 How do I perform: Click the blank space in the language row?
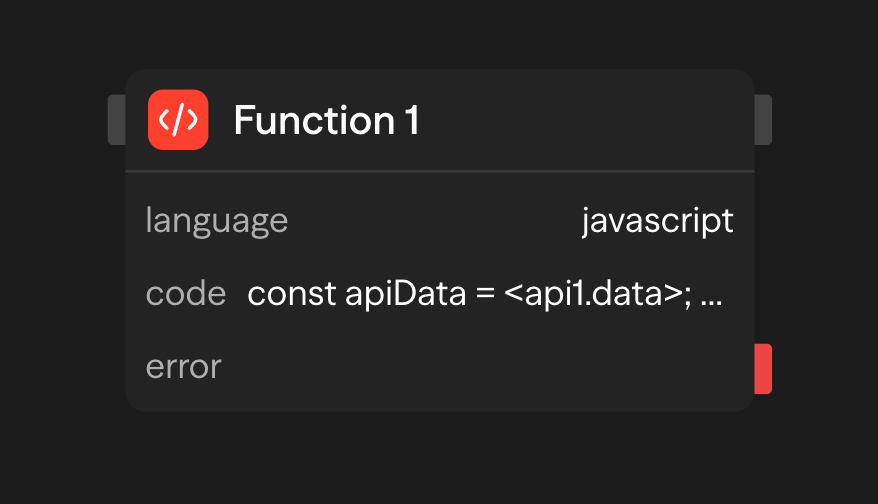tap(430, 220)
